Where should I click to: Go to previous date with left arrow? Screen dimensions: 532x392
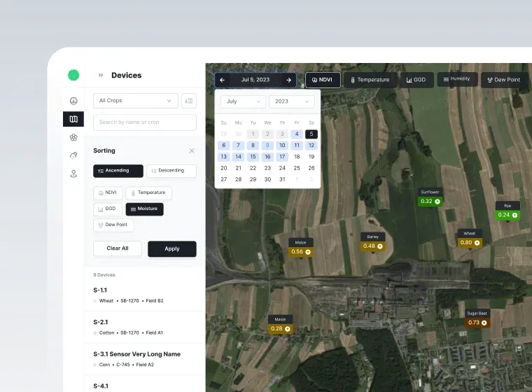click(x=222, y=80)
